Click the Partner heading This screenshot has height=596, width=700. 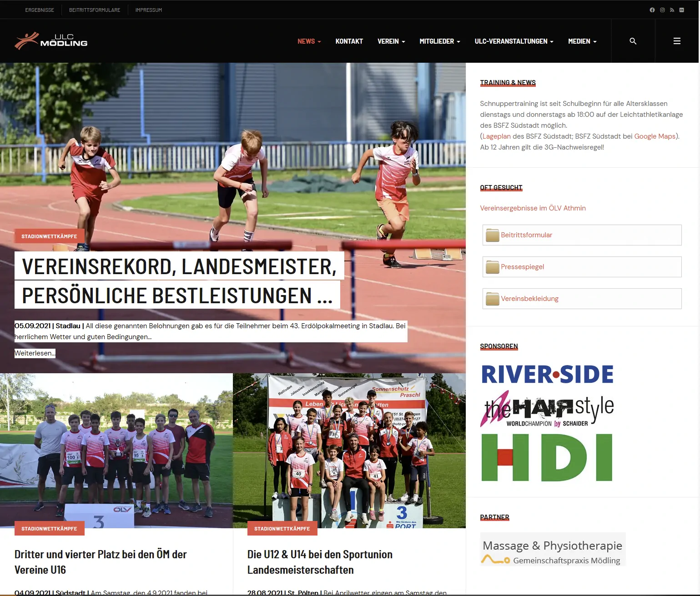495,517
